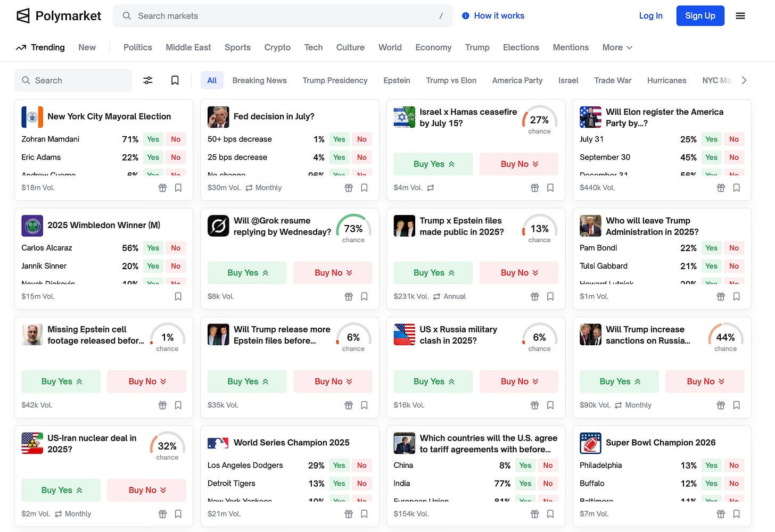The width and height of the screenshot is (775, 532).
Task: Click No for India tariff agreement
Action: (548, 484)
